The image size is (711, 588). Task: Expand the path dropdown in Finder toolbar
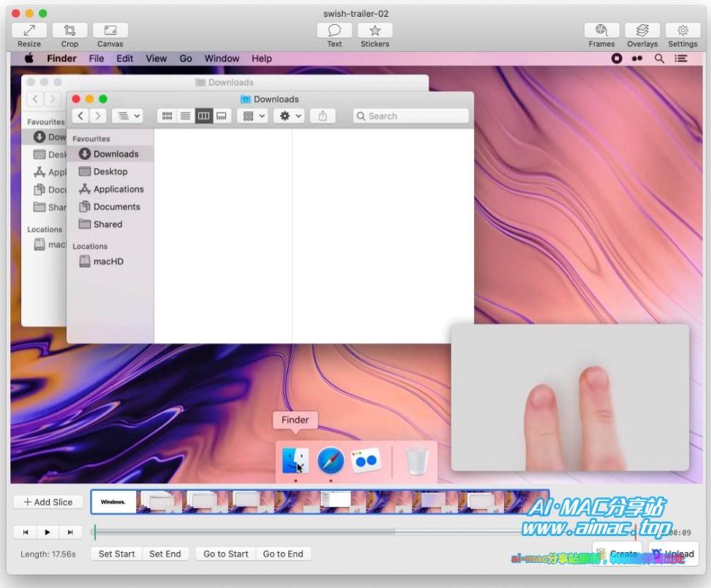(127, 116)
